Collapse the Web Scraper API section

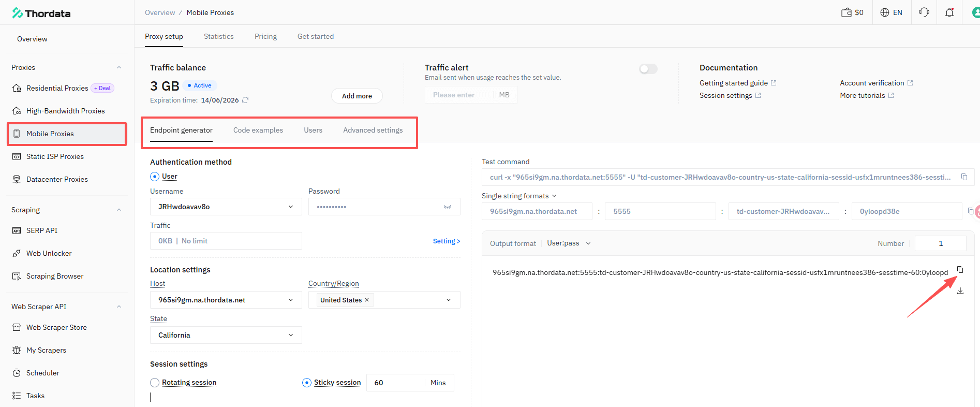pyautogui.click(x=119, y=307)
